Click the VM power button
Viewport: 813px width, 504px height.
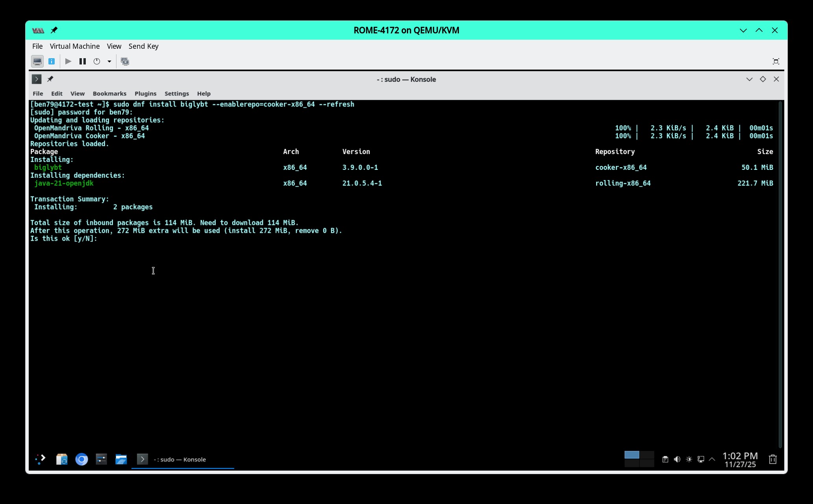[97, 61]
